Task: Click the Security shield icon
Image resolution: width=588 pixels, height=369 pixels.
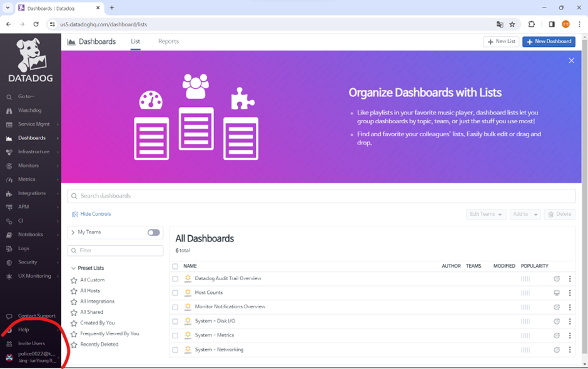Action: click(x=9, y=263)
